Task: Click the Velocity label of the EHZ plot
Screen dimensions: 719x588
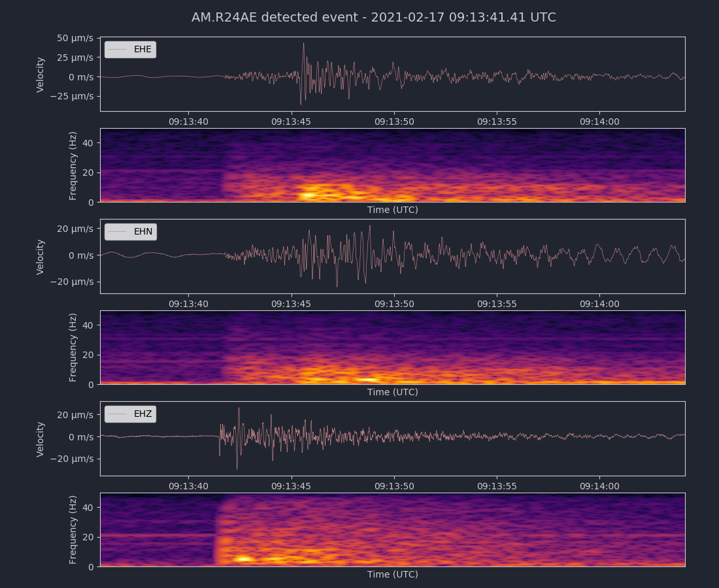Action: click(41, 439)
